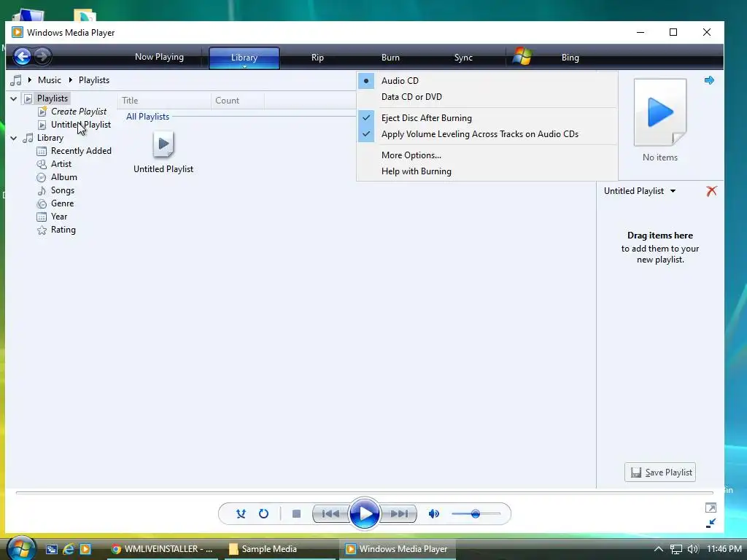Click the blue arrow icon above No items

(x=709, y=80)
